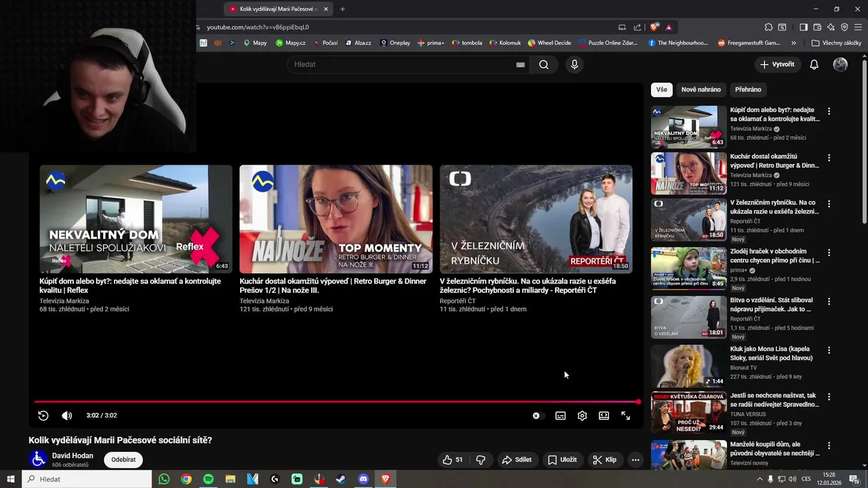868x488 pixels.
Task: Open the Wheel Decide bookmark
Action: coord(549,43)
